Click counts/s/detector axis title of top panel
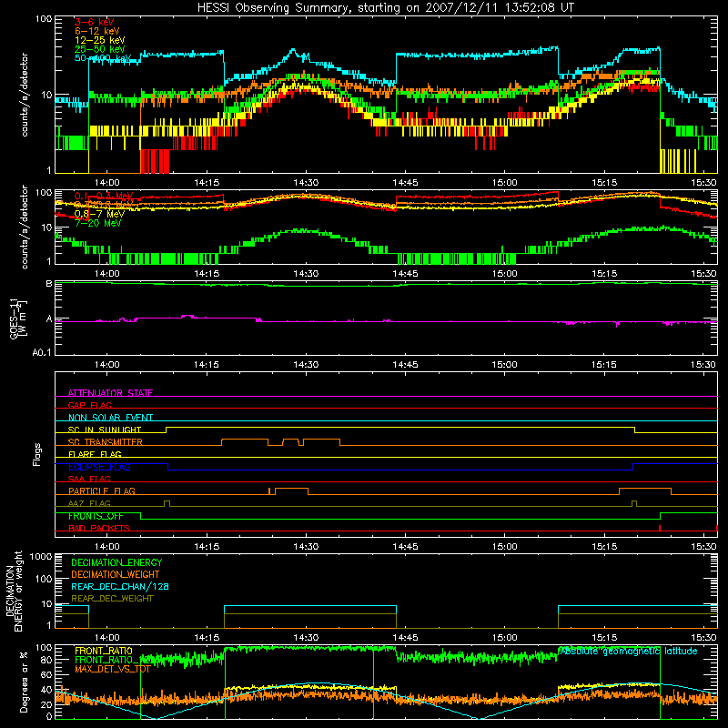 [x=25, y=95]
